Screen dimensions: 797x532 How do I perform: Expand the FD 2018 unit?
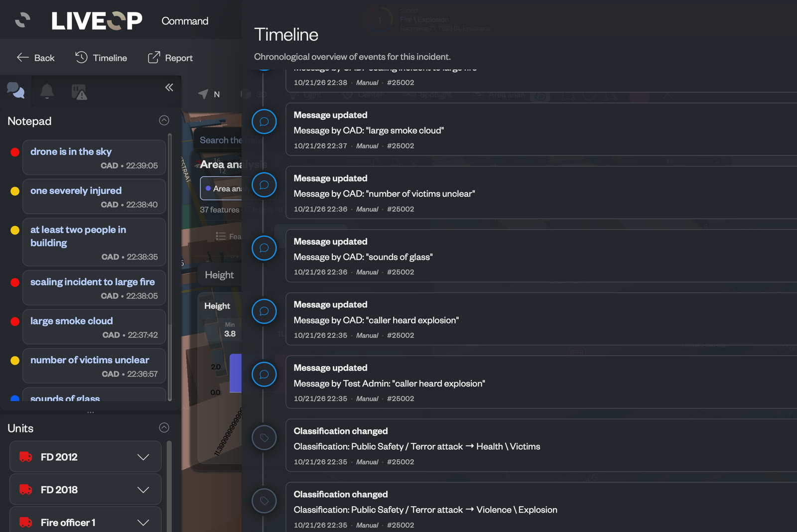pos(143,490)
